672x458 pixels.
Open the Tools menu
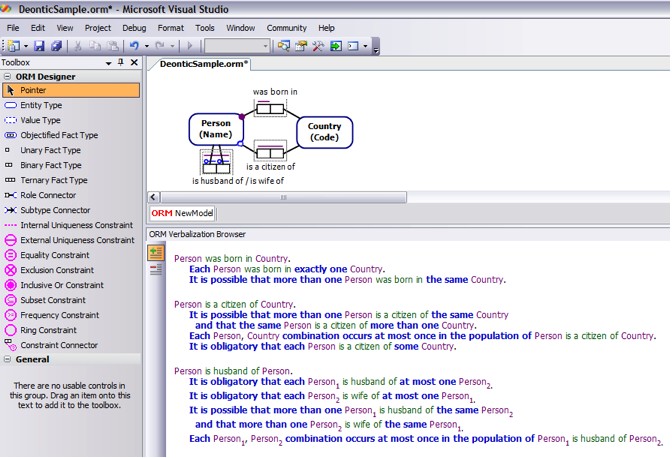click(205, 28)
